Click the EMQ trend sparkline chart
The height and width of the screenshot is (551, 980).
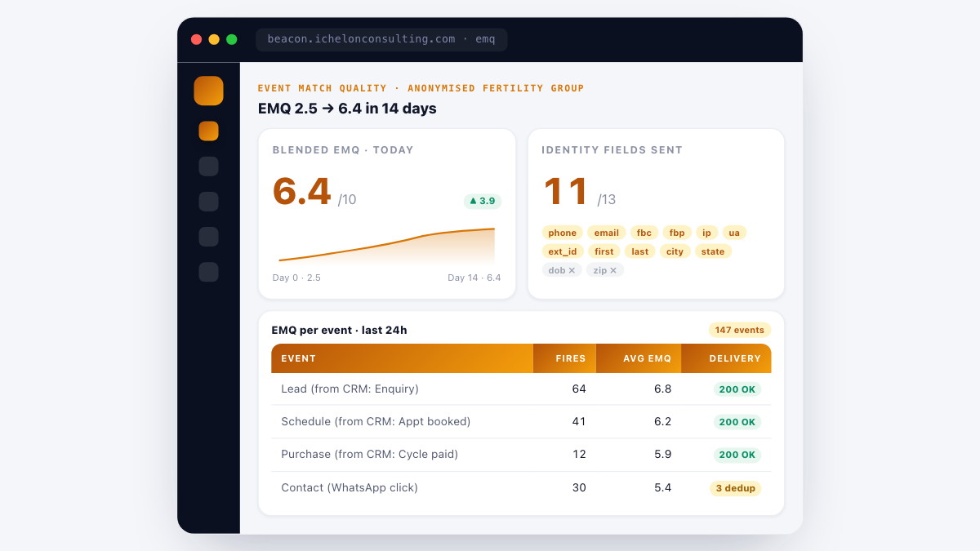tap(386, 246)
